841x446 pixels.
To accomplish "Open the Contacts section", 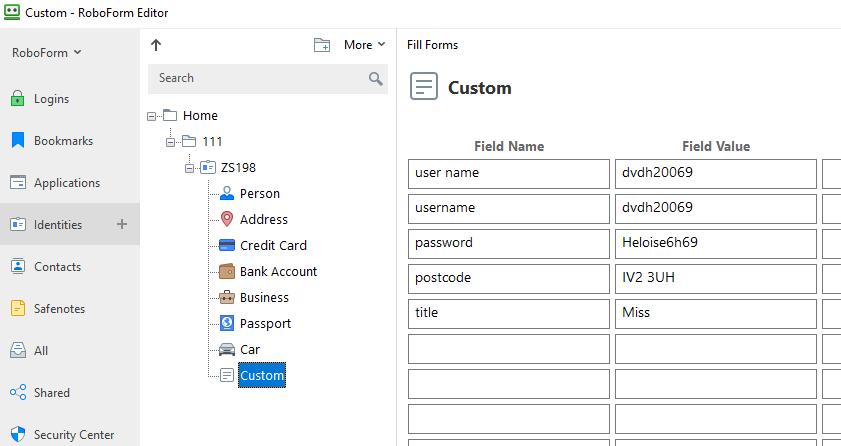I will (57, 267).
